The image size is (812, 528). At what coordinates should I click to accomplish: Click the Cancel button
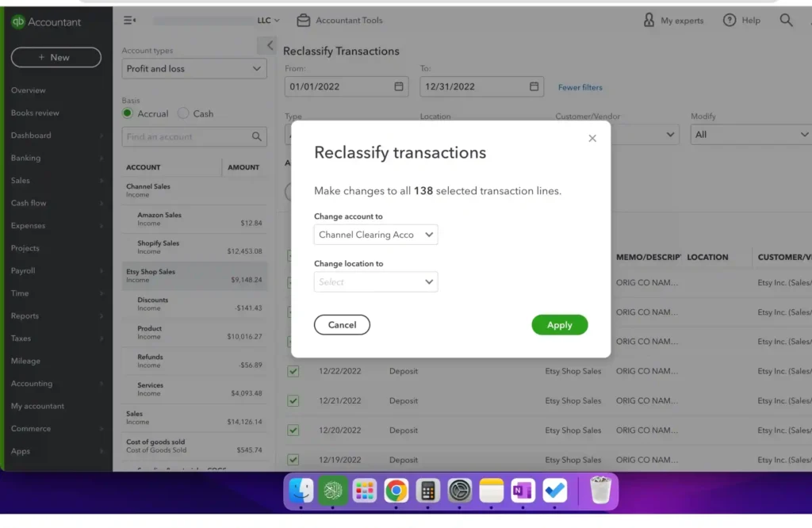pyautogui.click(x=342, y=324)
